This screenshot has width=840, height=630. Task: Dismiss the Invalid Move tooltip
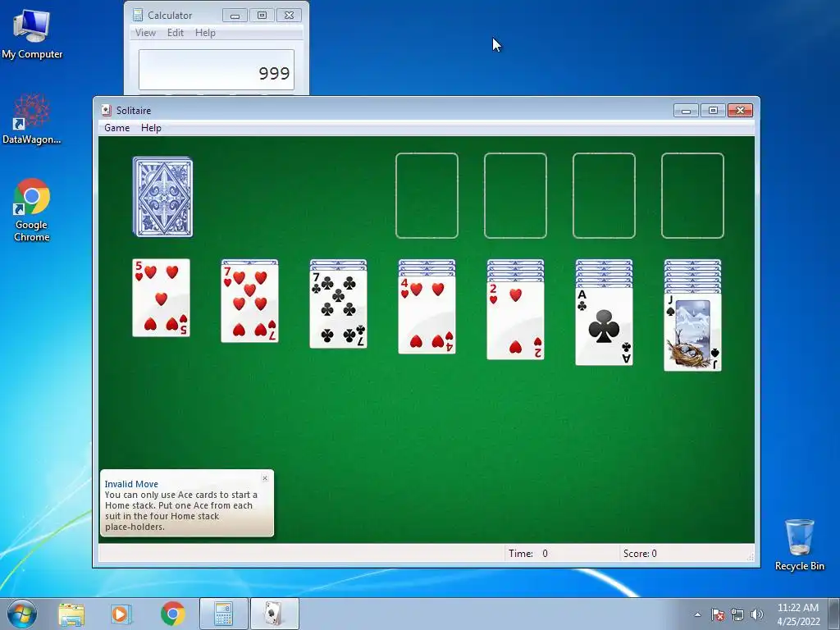click(x=265, y=478)
